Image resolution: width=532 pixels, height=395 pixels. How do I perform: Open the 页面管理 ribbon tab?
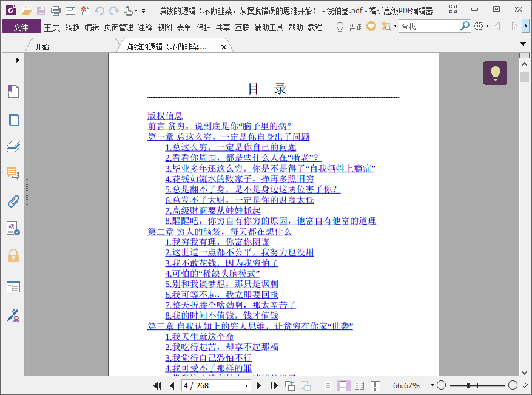(x=118, y=27)
